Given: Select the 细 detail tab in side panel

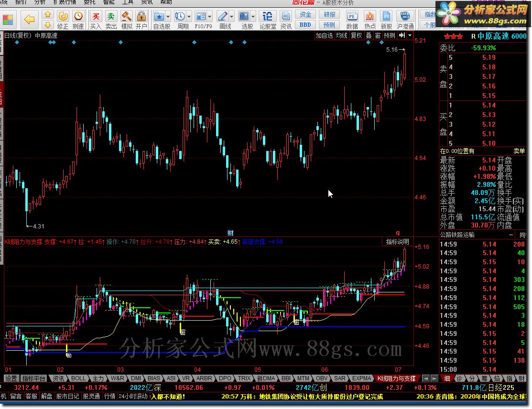Looking at the screenshot, I should pyautogui.click(x=447, y=378).
